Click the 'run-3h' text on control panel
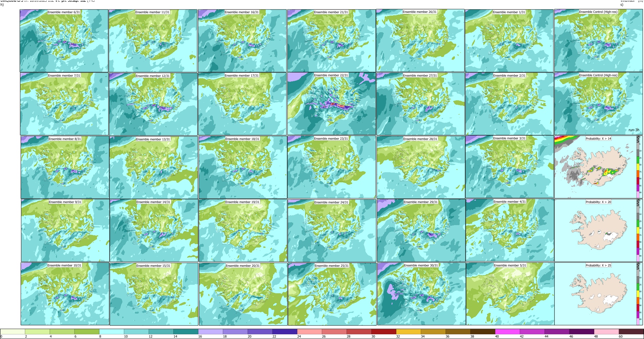This screenshot has width=644, height=339. click(x=633, y=130)
